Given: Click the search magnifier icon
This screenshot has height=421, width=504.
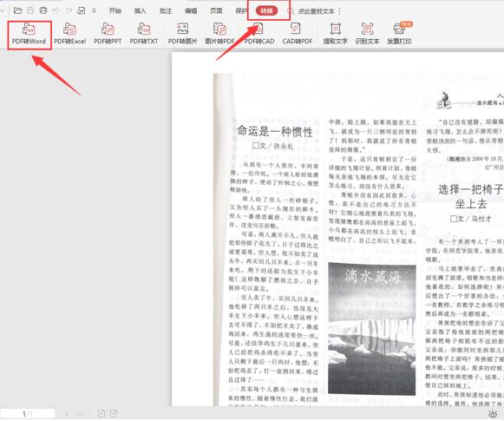Looking at the screenshot, I should coord(291,11).
